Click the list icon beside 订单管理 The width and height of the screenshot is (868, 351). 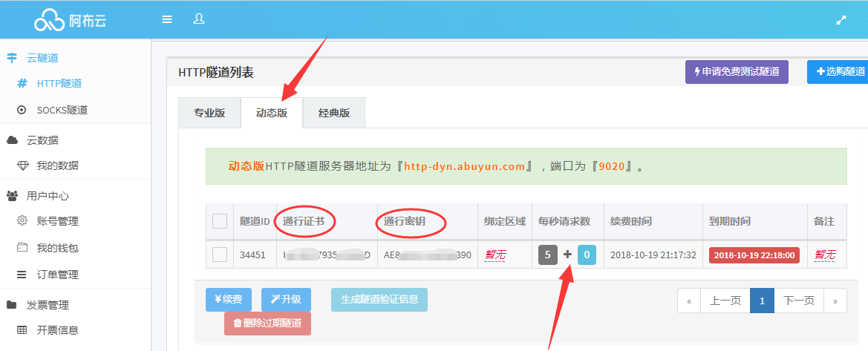(x=22, y=275)
